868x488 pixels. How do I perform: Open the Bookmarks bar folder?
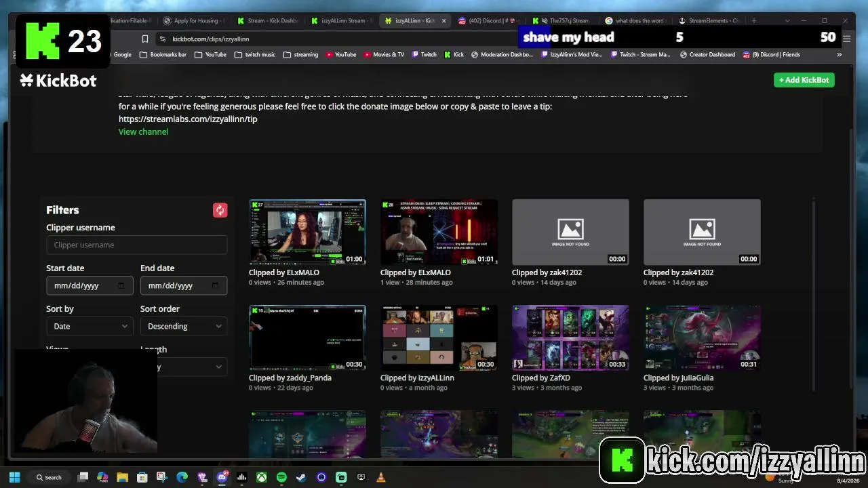[163, 55]
